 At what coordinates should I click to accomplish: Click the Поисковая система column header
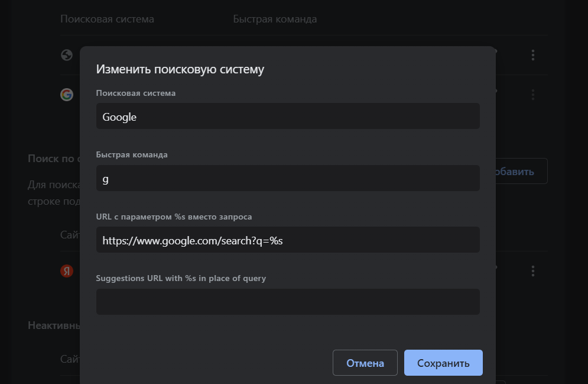click(107, 19)
